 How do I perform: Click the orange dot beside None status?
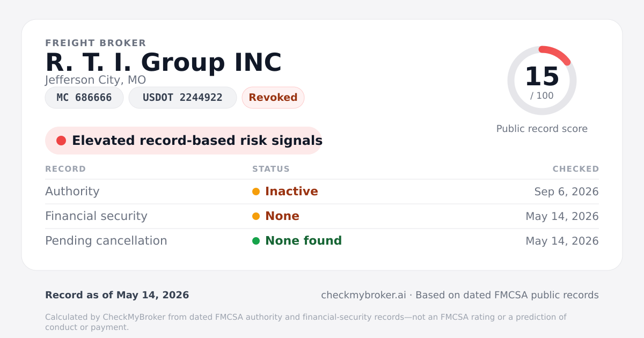[256, 216]
